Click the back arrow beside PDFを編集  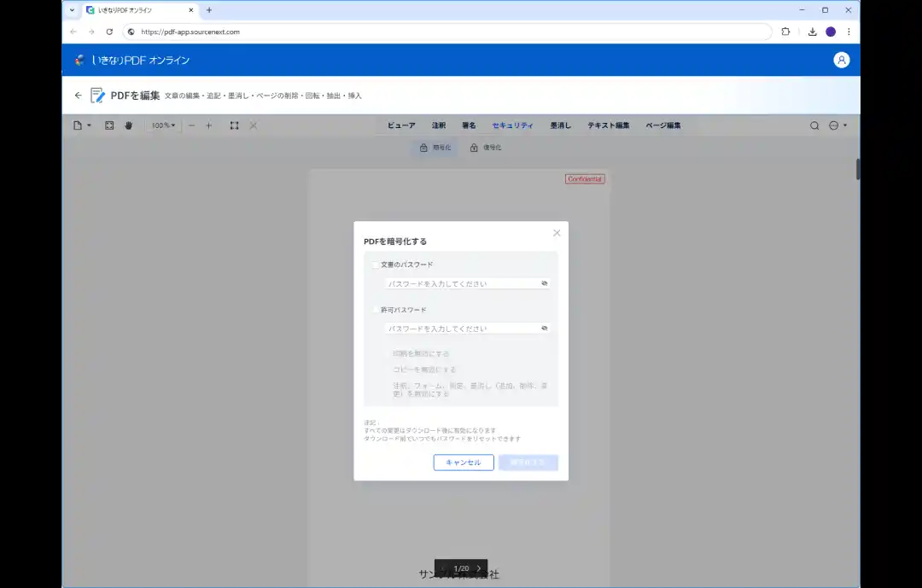pyautogui.click(x=79, y=96)
